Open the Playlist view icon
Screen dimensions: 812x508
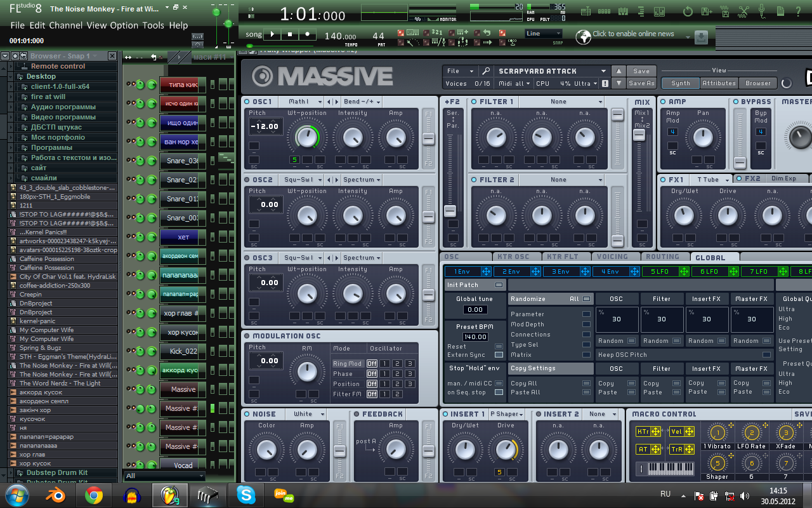pos(586,11)
